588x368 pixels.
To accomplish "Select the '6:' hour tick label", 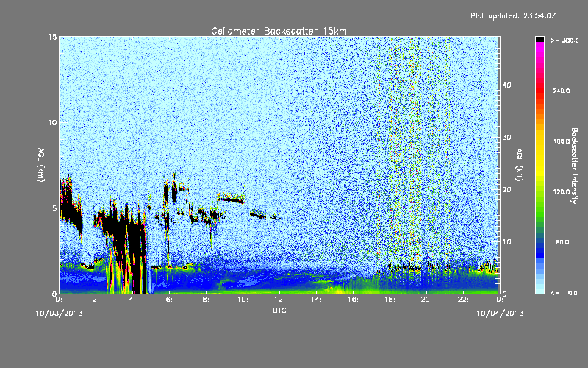I will pyautogui.click(x=170, y=300).
